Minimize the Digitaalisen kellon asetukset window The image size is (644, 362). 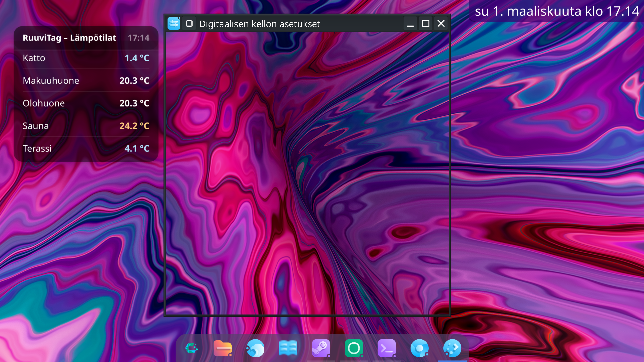(x=410, y=24)
